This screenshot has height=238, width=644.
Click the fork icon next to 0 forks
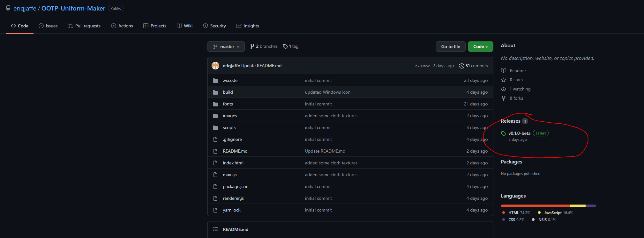(x=504, y=98)
